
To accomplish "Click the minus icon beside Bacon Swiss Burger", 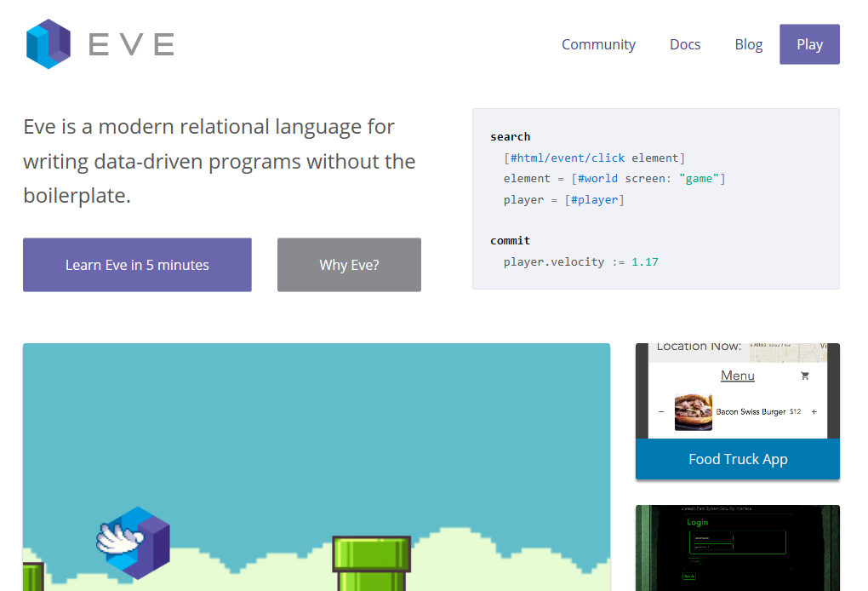I will point(661,411).
